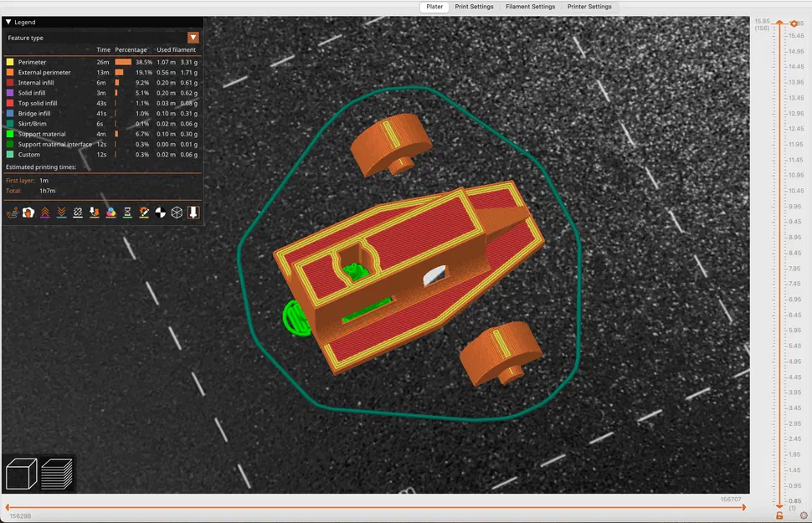812x523 pixels.
Task: Toggle Internal infill visibility in legend
Action: pos(102,83)
